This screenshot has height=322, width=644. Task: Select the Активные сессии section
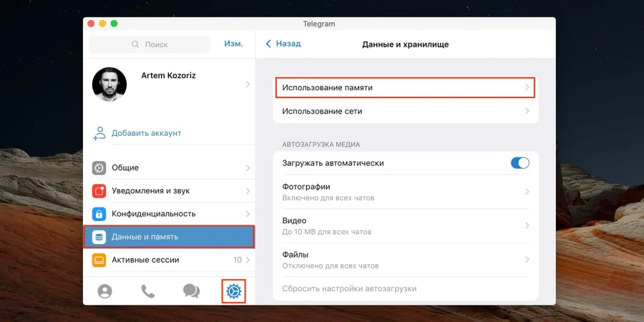pos(169,260)
